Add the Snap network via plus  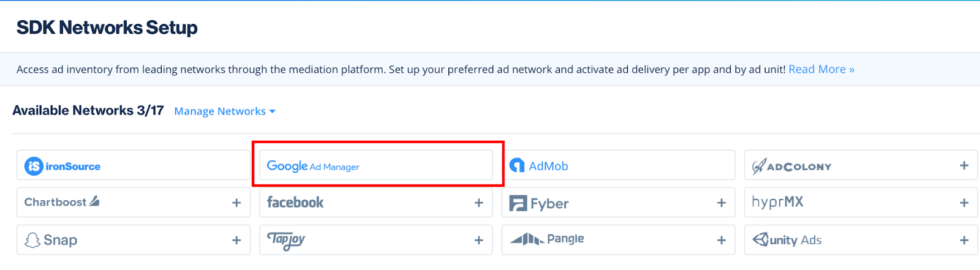coord(236,240)
